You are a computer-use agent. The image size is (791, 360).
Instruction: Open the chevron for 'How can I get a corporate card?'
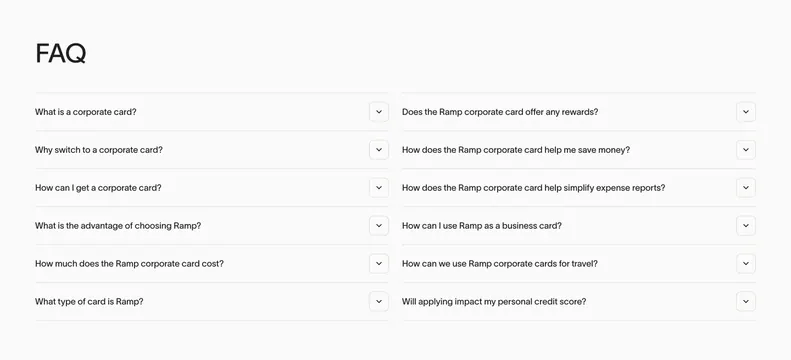click(379, 188)
